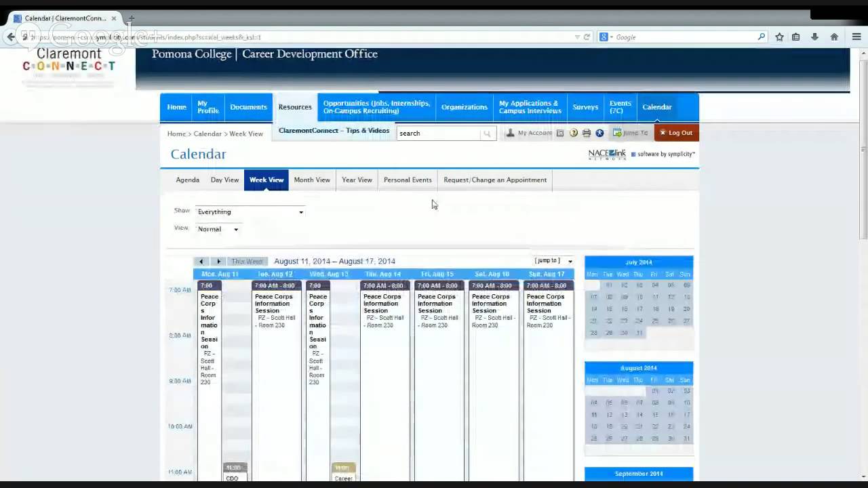Focus the browser Google search field
The height and width of the screenshot is (488, 868).
coord(685,37)
